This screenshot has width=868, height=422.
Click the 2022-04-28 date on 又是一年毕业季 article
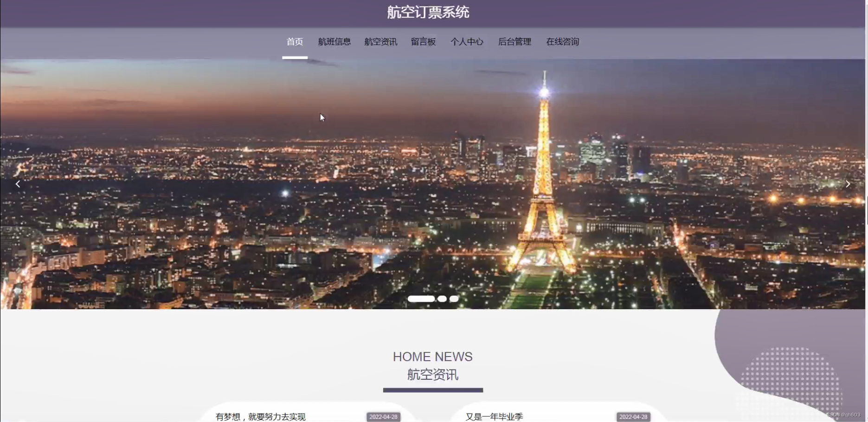point(633,417)
